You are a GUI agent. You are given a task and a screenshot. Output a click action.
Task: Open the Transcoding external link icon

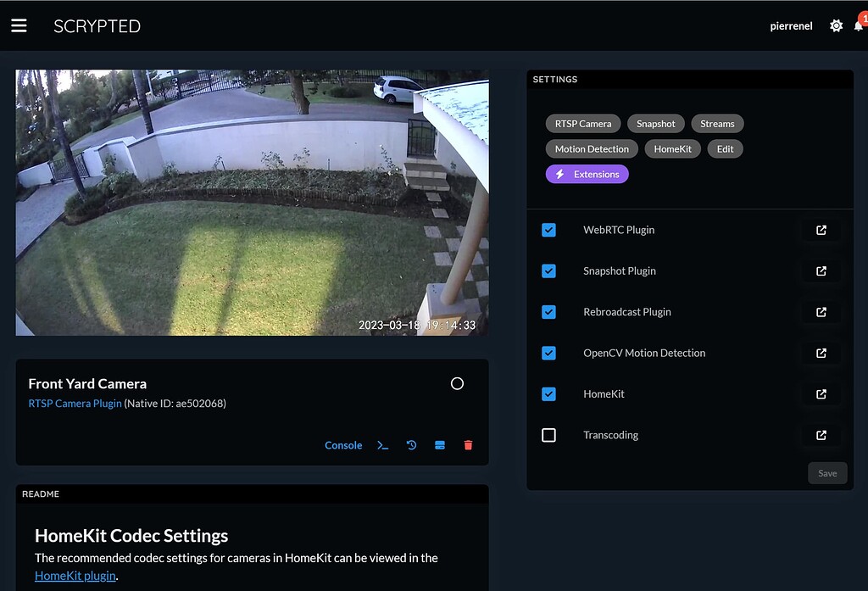click(x=820, y=435)
